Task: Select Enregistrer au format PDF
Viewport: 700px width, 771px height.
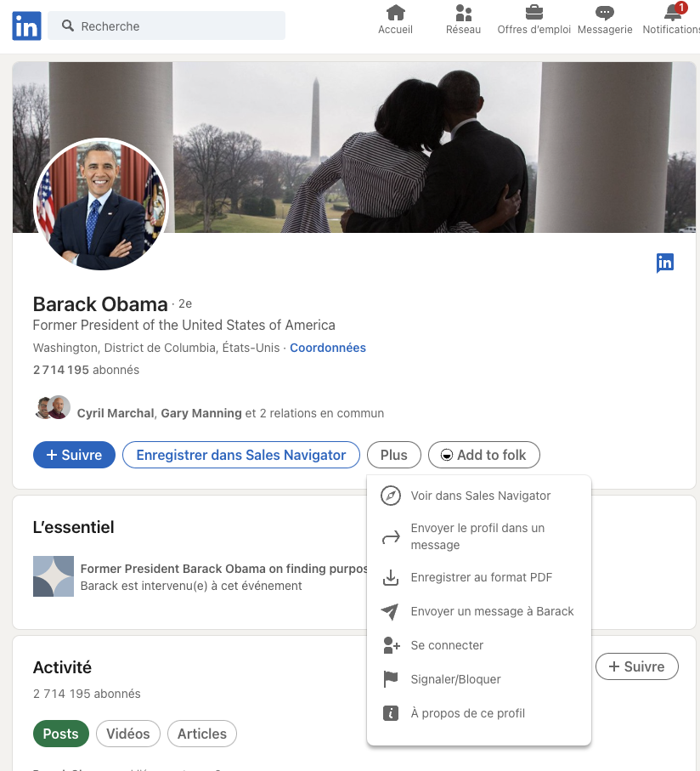Action: pyautogui.click(x=479, y=577)
